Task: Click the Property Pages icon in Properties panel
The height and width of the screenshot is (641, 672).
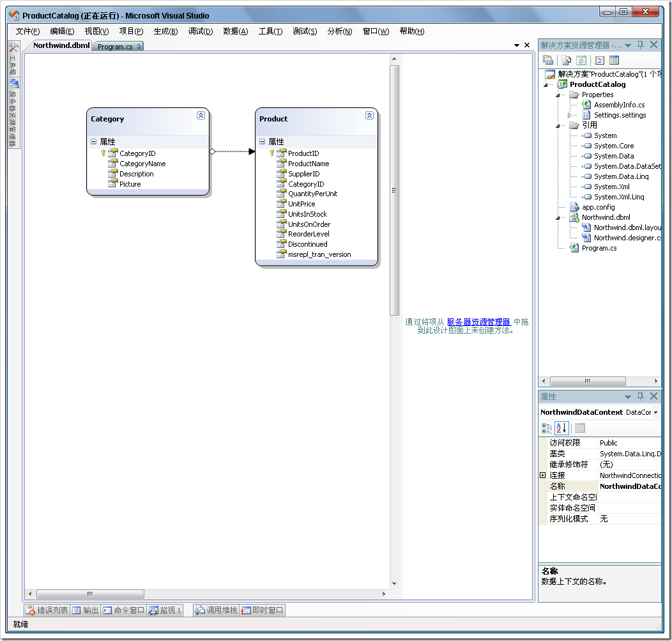Action: pos(580,428)
